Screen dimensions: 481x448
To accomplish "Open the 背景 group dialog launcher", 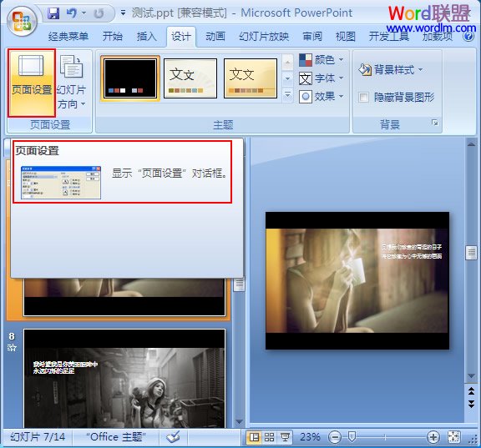I will point(435,123).
